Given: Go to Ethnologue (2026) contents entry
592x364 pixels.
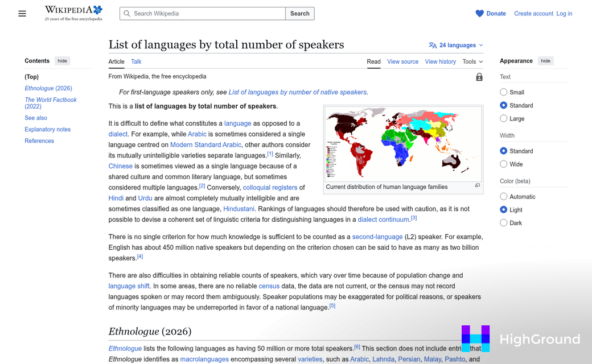Looking at the screenshot, I should [x=48, y=88].
